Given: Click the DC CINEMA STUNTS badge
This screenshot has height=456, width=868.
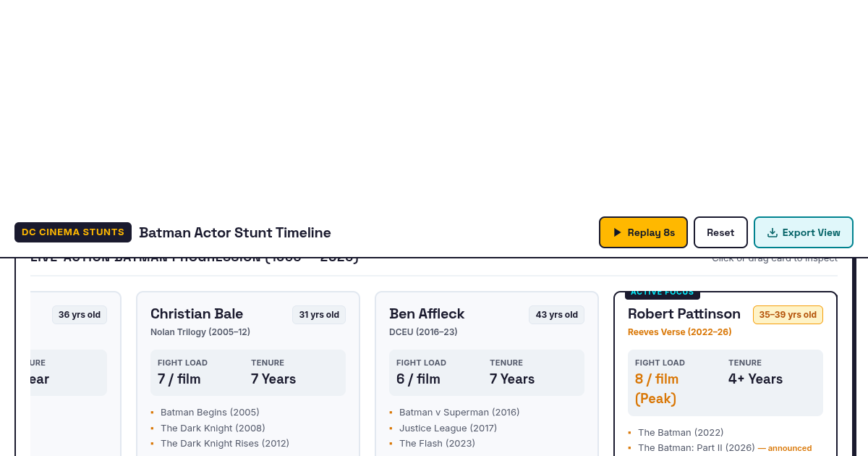Looking at the screenshot, I should click(x=73, y=232).
